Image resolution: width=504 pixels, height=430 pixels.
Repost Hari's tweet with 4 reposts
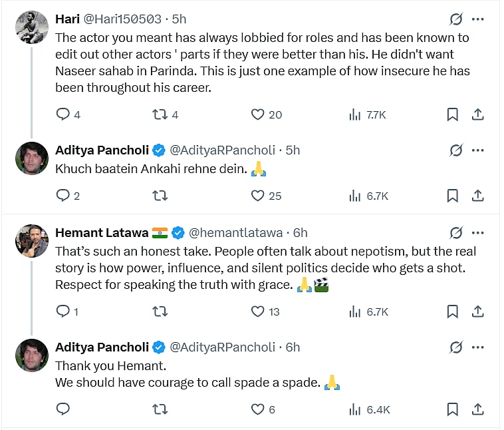tap(160, 114)
